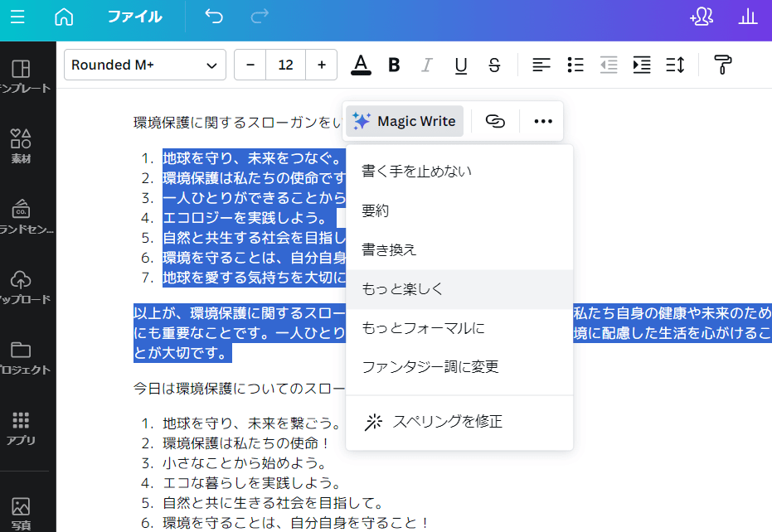The height and width of the screenshot is (532, 772).
Task: Click the line 環境保護は私たちの使命！
Action: (x=246, y=443)
